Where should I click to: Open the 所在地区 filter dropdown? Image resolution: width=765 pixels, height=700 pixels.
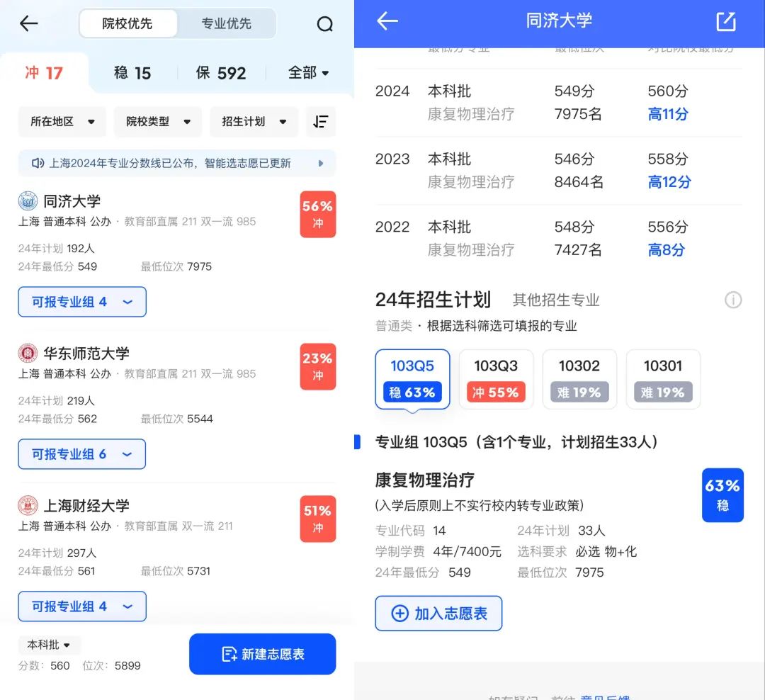click(x=62, y=122)
